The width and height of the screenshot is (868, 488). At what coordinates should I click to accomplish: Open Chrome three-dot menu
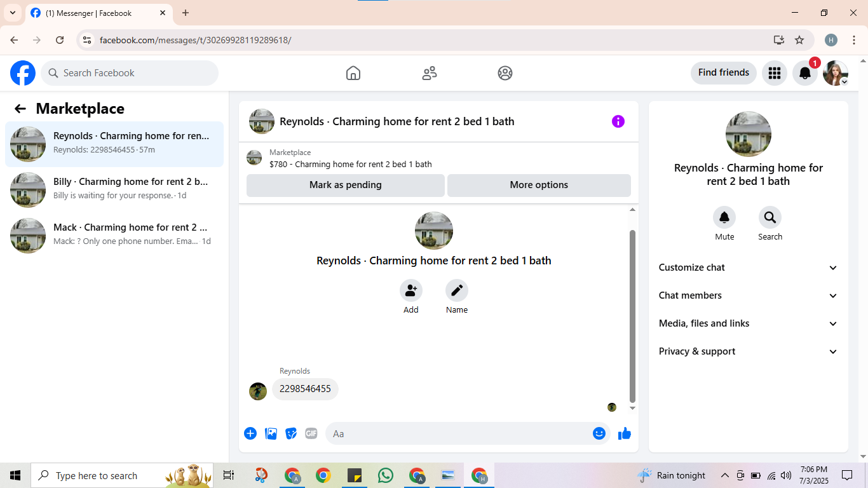[854, 40]
